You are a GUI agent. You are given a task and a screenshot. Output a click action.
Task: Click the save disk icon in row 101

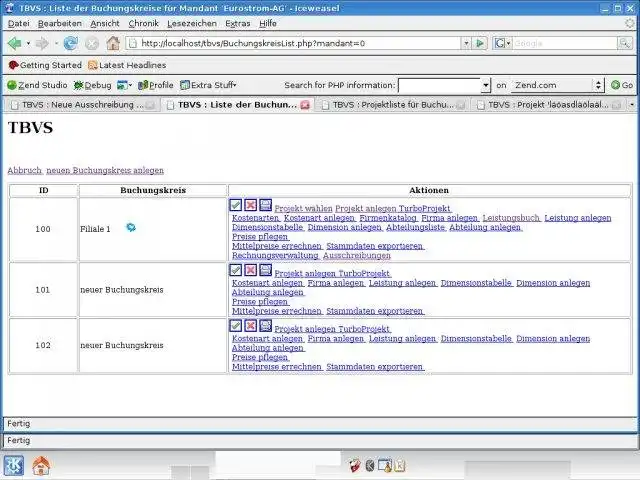(x=265, y=270)
